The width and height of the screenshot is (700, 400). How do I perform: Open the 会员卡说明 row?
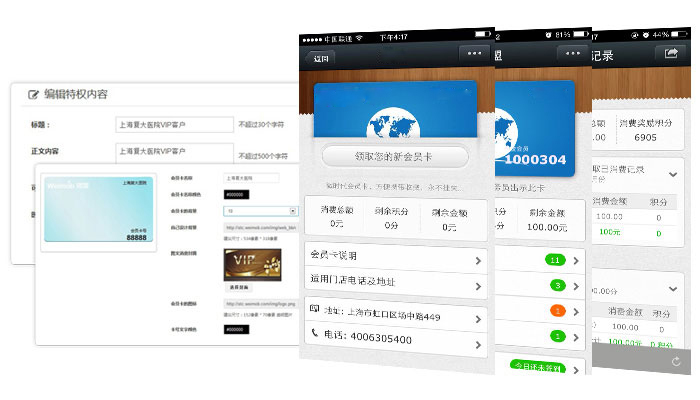click(396, 257)
